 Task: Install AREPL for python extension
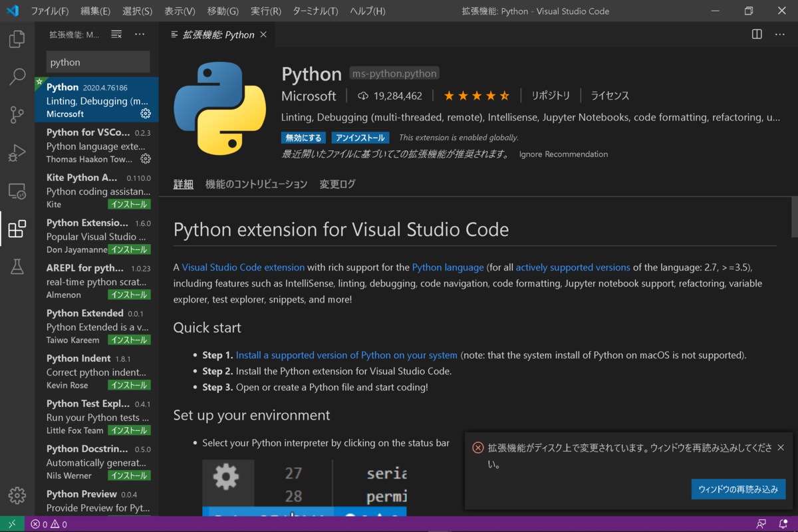(x=129, y=295)
